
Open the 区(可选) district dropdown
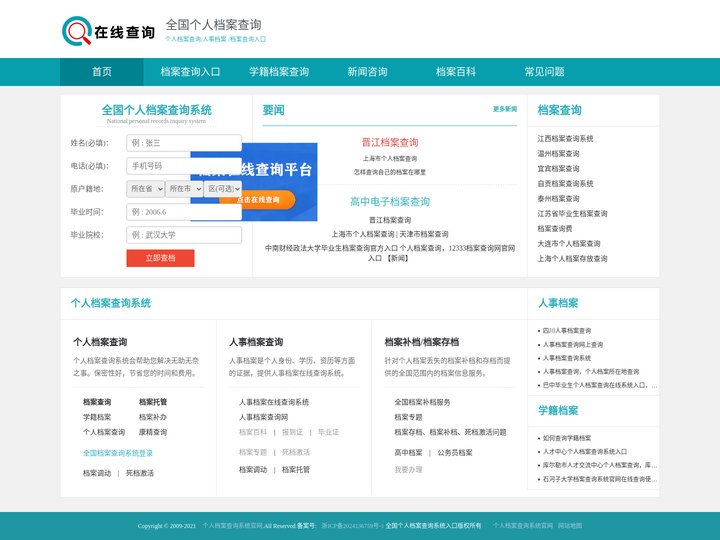click(x=223, y=189)
